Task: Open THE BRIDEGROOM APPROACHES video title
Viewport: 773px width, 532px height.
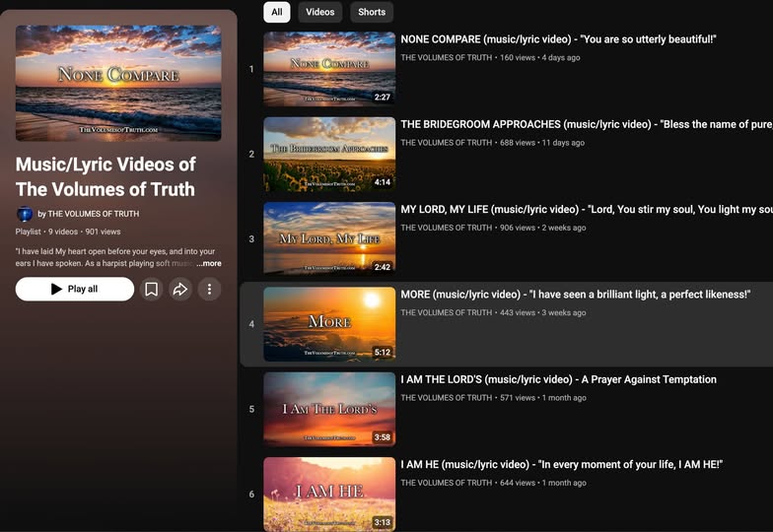Action: 587,124
